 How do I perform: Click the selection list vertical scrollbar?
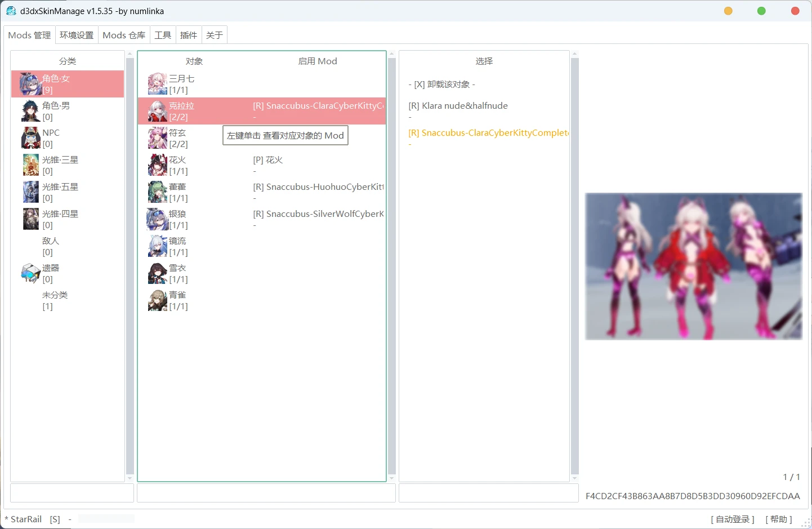click(x=575, y=266)
